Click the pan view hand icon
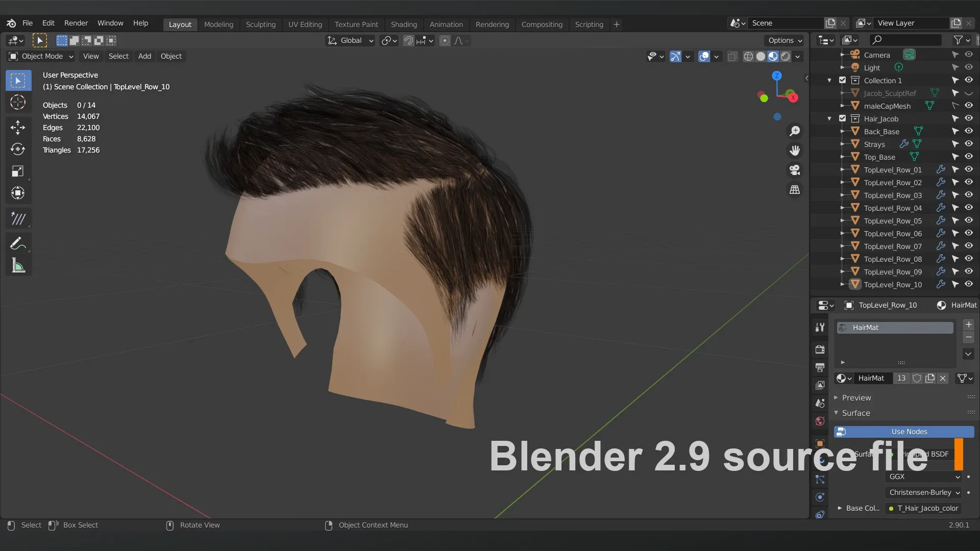980x551 pixels. point(795,151)
